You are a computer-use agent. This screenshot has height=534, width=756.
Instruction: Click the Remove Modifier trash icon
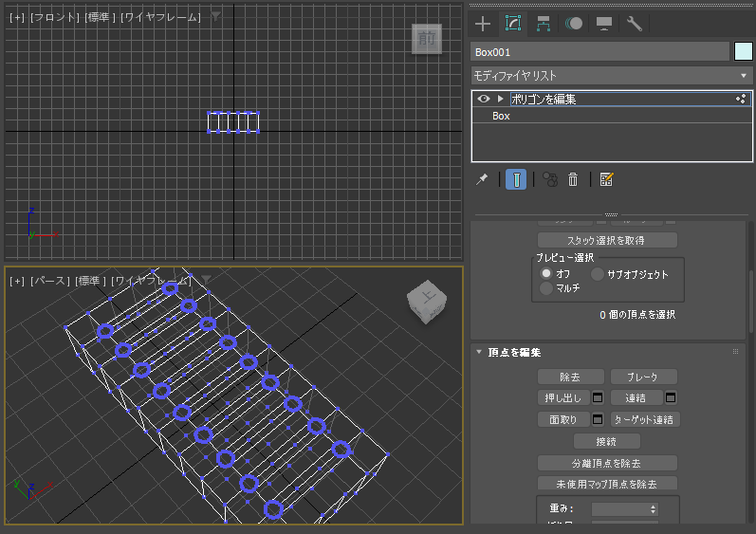tap(572, 179)
